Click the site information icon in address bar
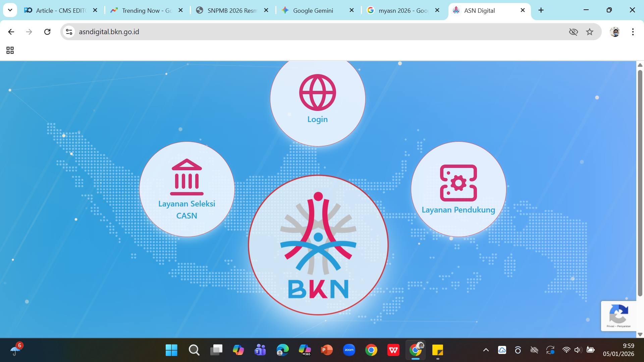 pyautogui.click(x=69, y=32)
